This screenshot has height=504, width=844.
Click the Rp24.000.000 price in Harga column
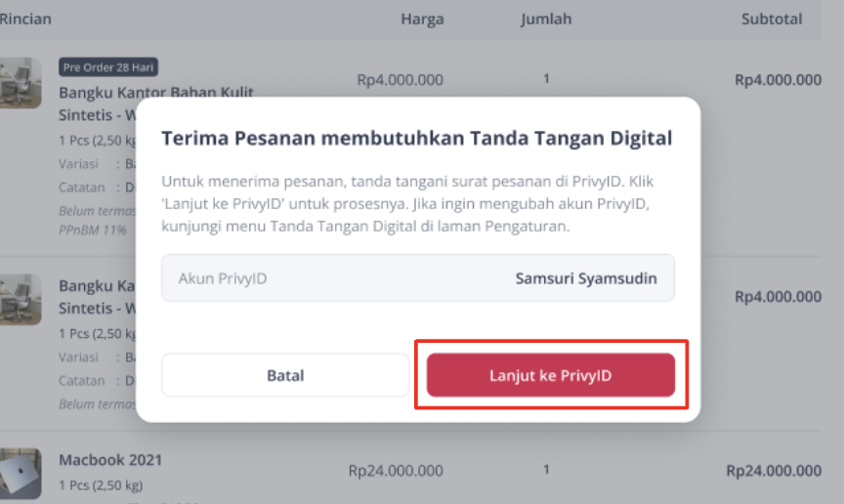coord(396,471)
